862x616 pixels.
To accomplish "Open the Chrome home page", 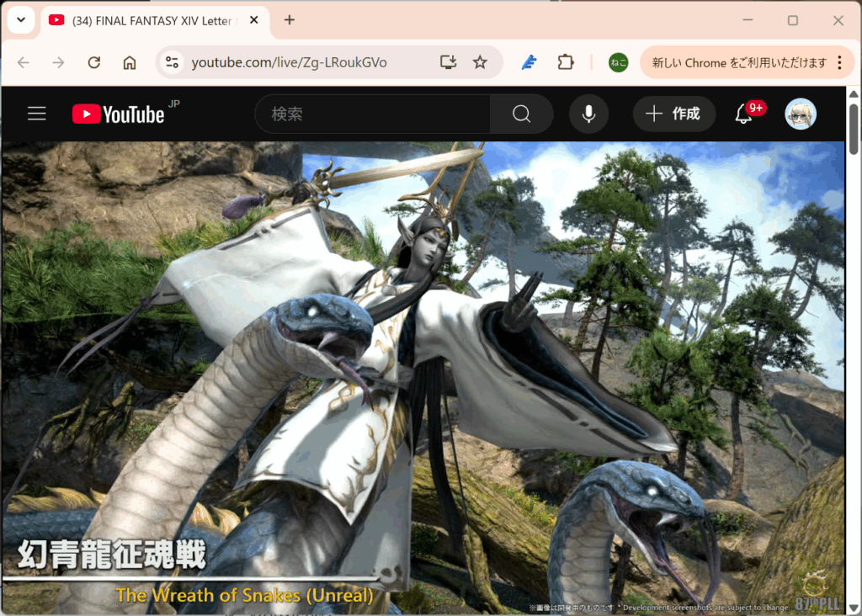I will tap(129, 62).
